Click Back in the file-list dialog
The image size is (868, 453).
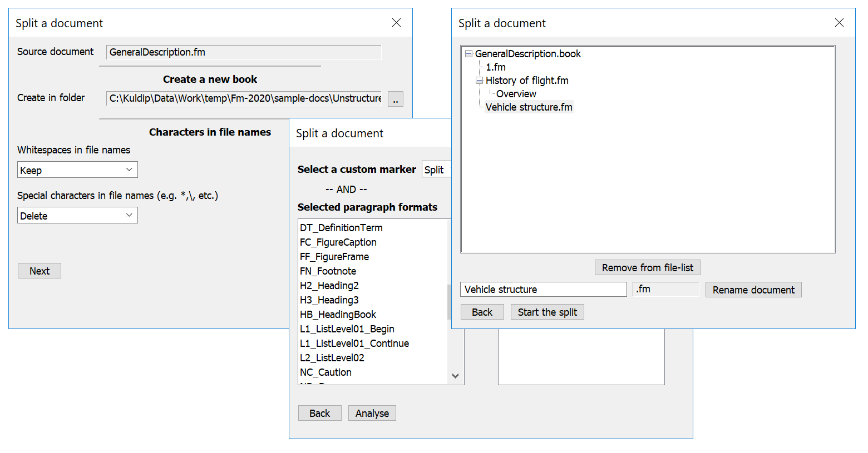[x=482, y=312]
